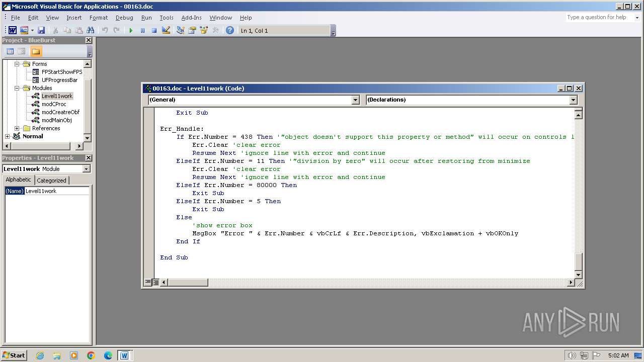The width and height of the screenshot is (644, 362).
Task: Click Procedure View button in code window
Action: click(x=148, y=283)
